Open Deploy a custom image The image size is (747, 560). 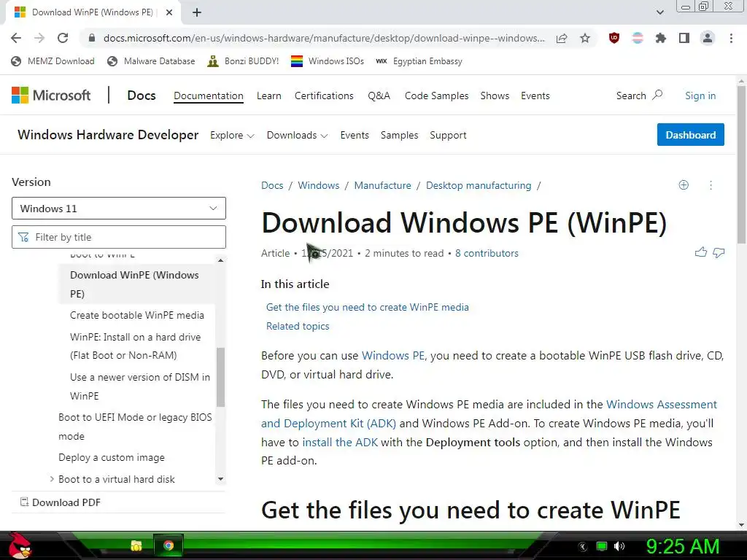click(x=112, y=458)
